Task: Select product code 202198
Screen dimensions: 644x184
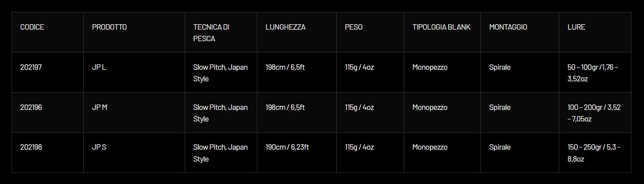Action: (31, 147)
